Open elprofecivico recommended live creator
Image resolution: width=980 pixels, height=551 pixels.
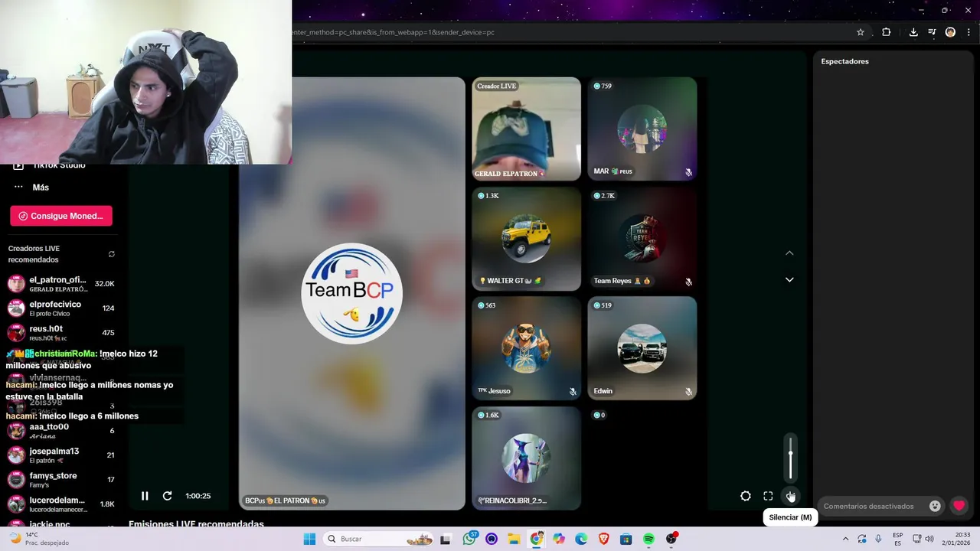point(61,308)
